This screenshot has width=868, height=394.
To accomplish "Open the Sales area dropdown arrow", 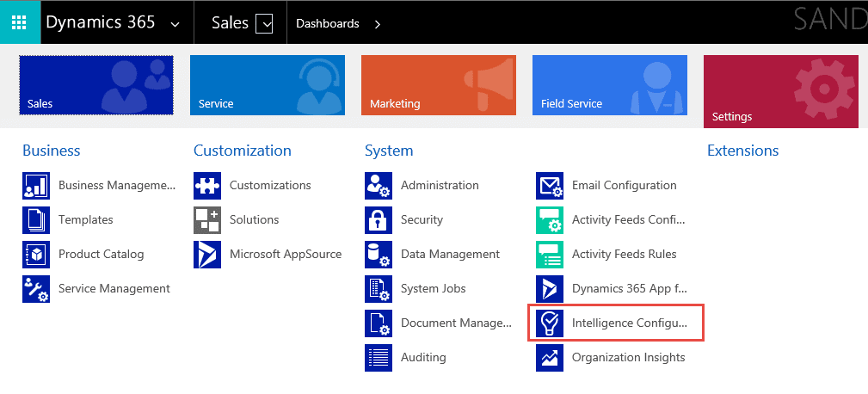I will click(264, 24).
